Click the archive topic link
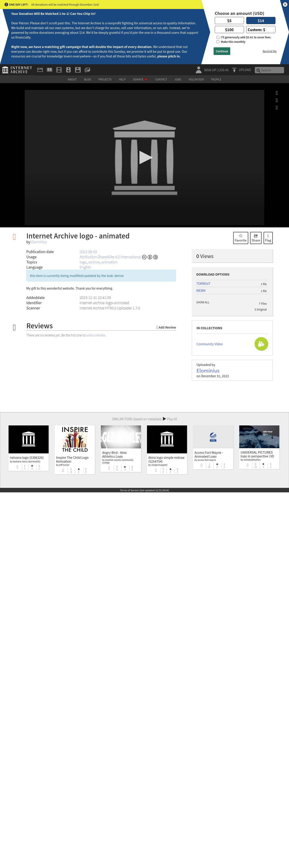Screen dimensions: 289x868 tap(94, 262)
